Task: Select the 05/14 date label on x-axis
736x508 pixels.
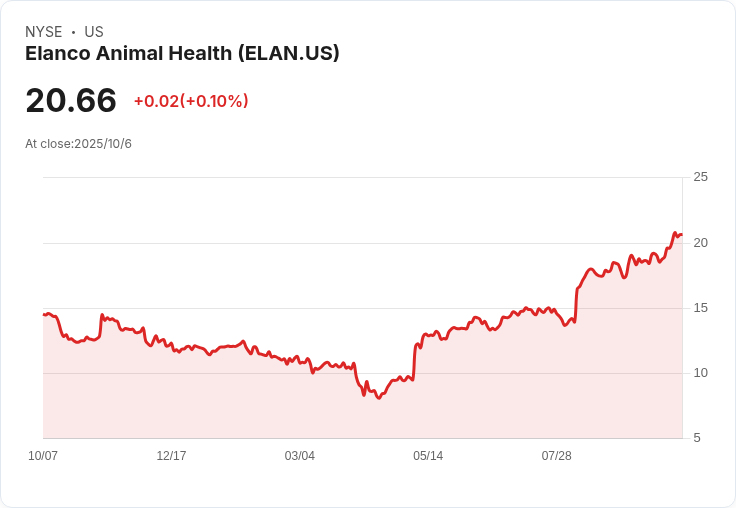Action: [428, 456]
